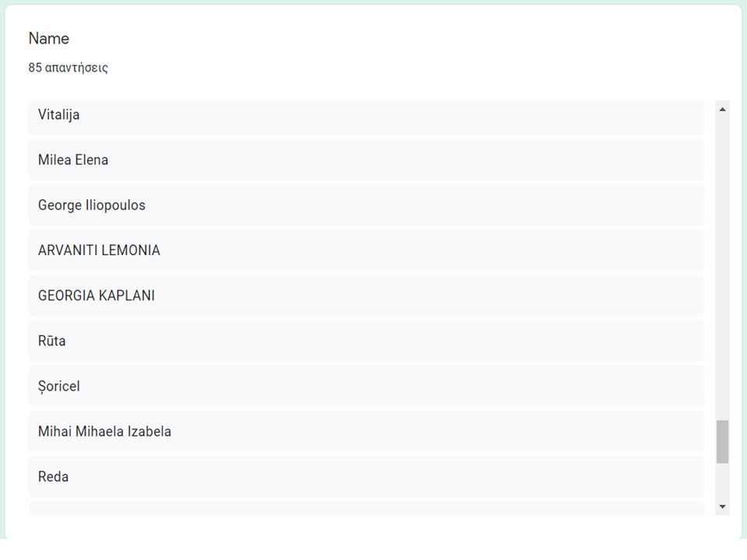Click the partially visible row below Reda
The width and height of the screenshot is (747, 560).
point(366,509)
